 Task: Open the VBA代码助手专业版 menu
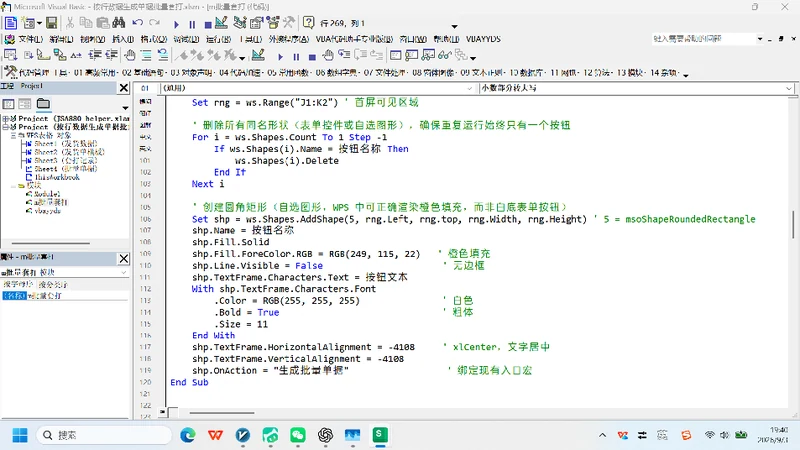click(354, 39)
